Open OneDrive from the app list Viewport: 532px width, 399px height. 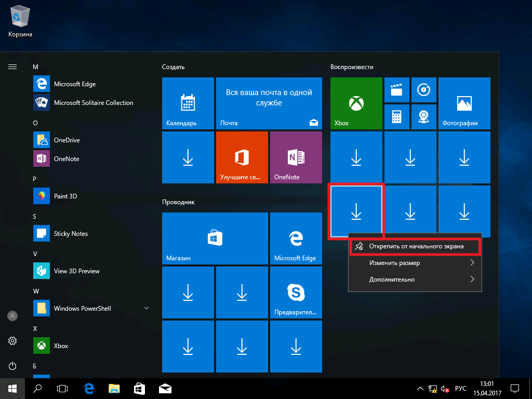click(91, 140)
